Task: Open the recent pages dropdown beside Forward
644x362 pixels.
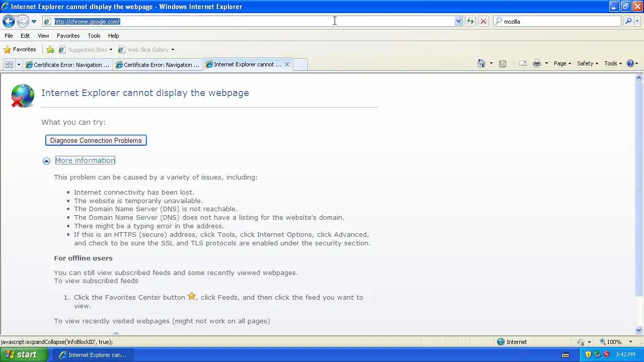Action: point(34,22)
